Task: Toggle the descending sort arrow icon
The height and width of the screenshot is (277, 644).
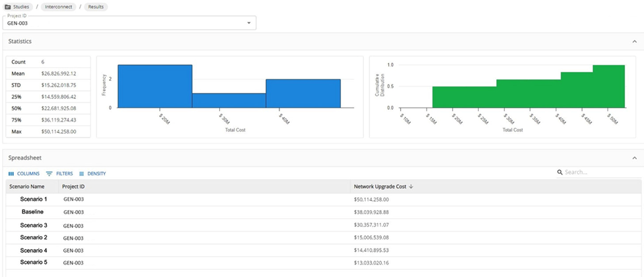Action: [411, 186]
